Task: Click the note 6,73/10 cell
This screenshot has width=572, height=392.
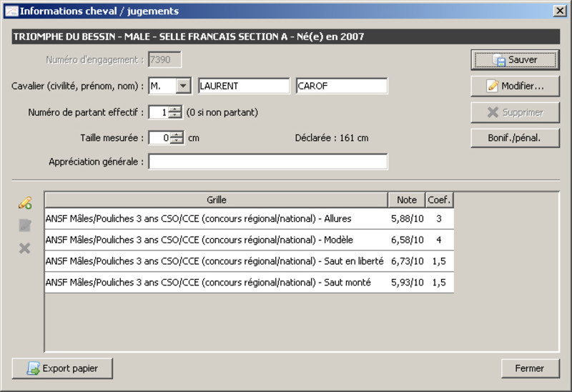Action: point(407,261)
